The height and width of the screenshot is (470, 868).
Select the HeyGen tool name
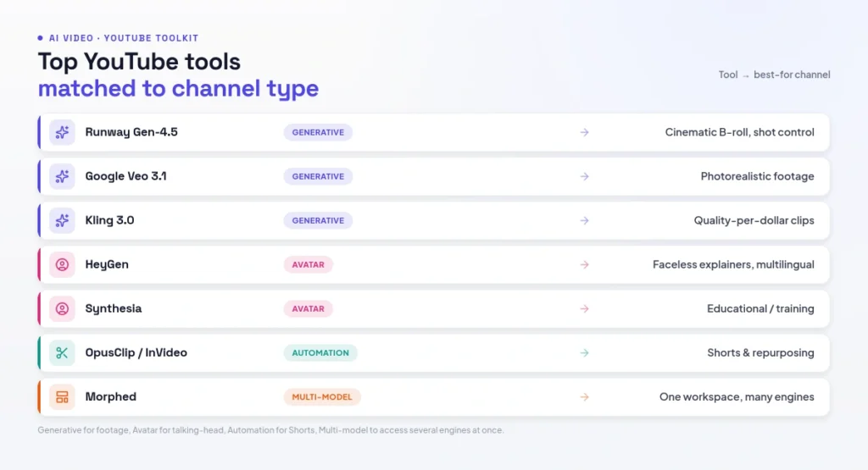coord(107,264)
